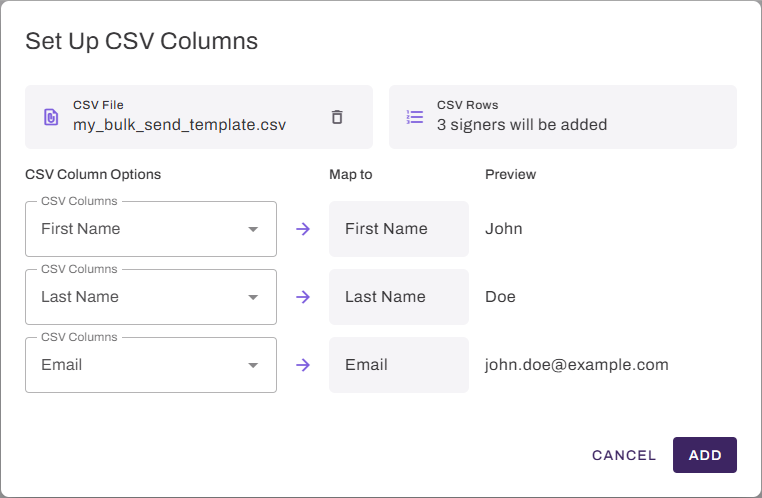Select the Email 'Map to' field

pos(398,365)
